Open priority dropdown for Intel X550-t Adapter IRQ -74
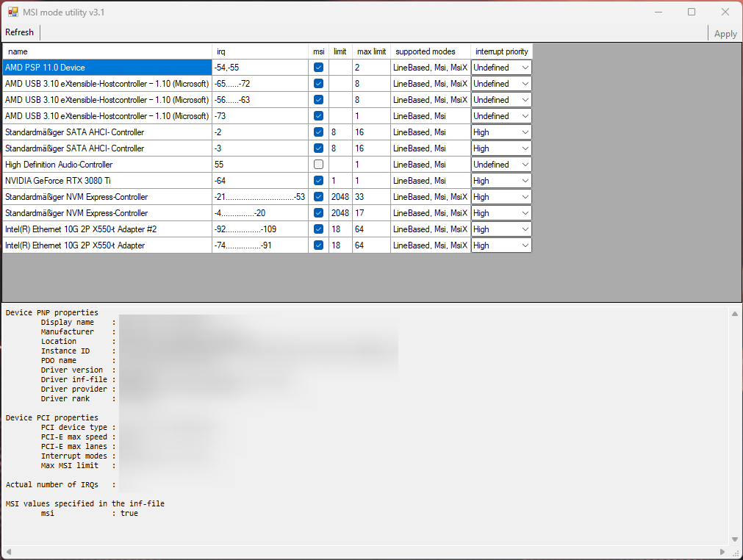 click(x=501, y=245)
